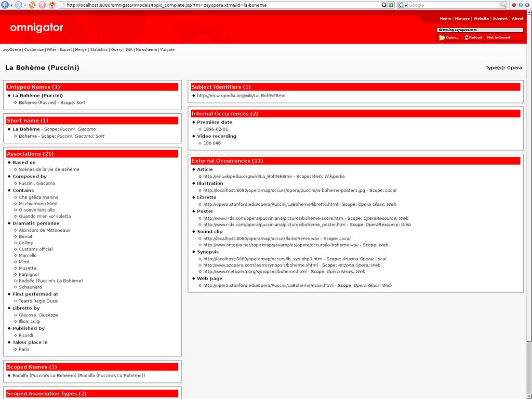Open the back button history dropdown arrow
532x399 pixels.
click(x=11, y=5)
